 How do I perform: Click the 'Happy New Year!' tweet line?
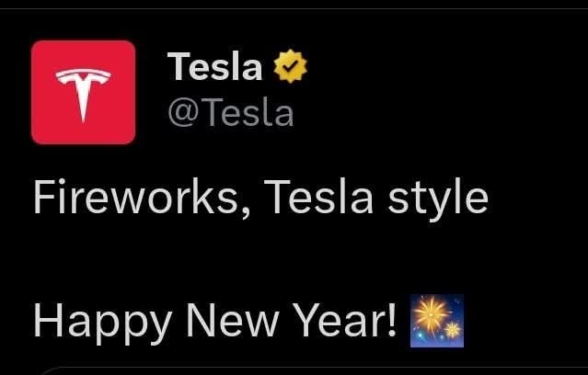pyautogui.click(x=217, y=321)
